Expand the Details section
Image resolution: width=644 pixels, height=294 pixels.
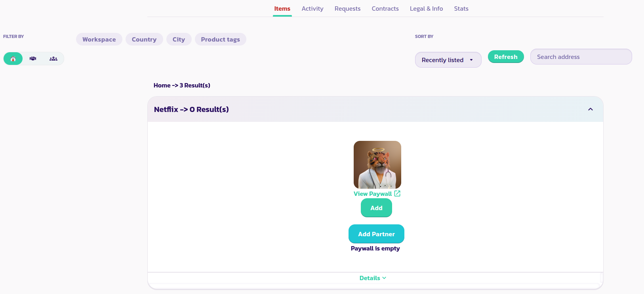[x=373, y=278]
